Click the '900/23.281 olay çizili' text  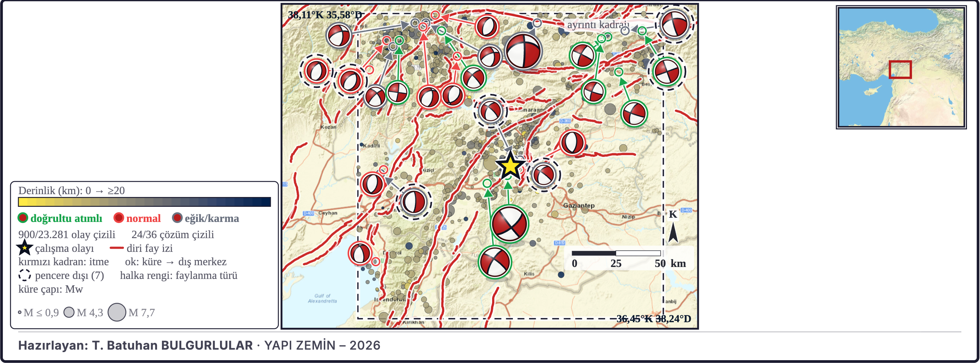[67, 235]
